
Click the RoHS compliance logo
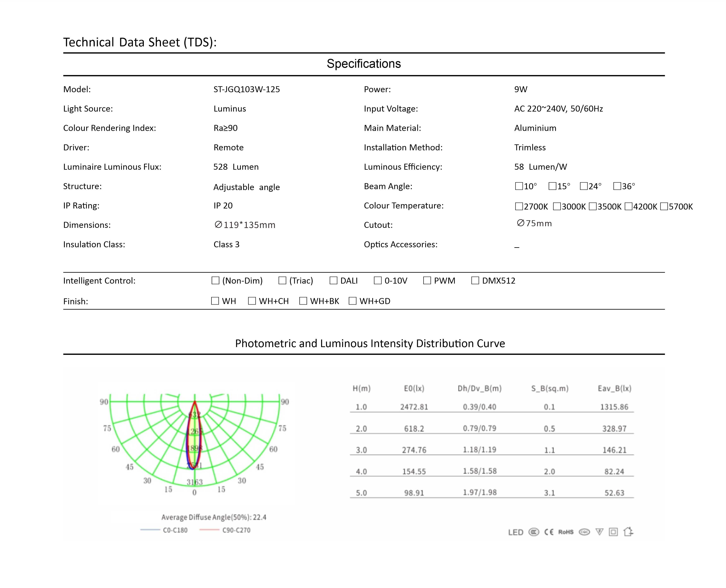point(566,532)
